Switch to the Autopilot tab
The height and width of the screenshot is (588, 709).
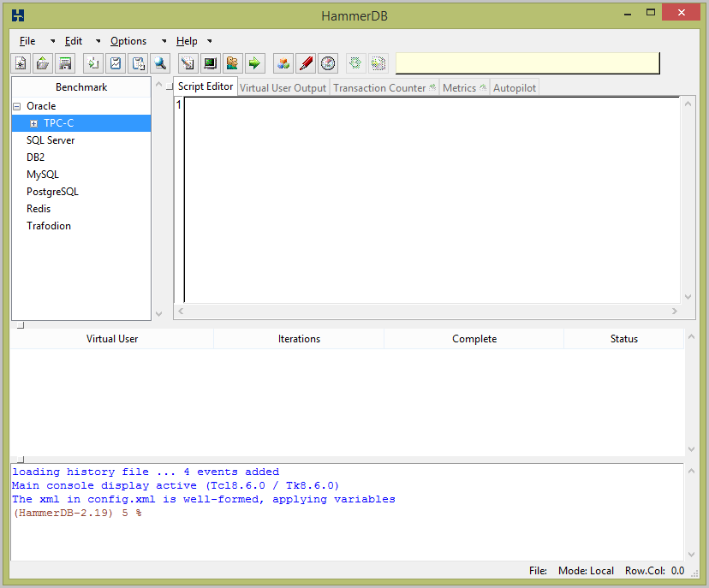pyautogui.click(x=515, y=88)
